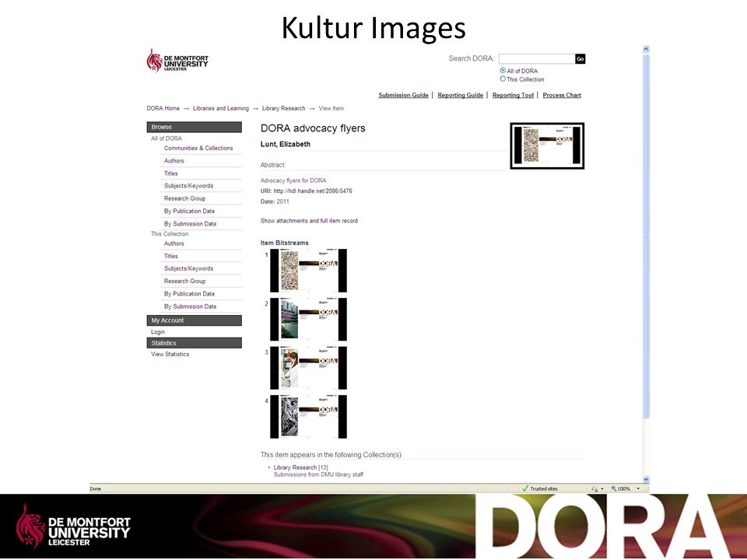This screenshot has width=747, height=560.
Task: Open the Library Research [13] collection link
Action: point(300,467)
